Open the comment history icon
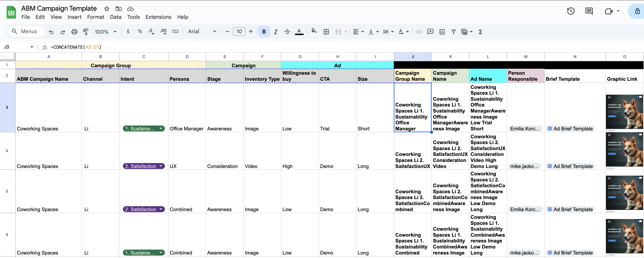 coord(589,11)
